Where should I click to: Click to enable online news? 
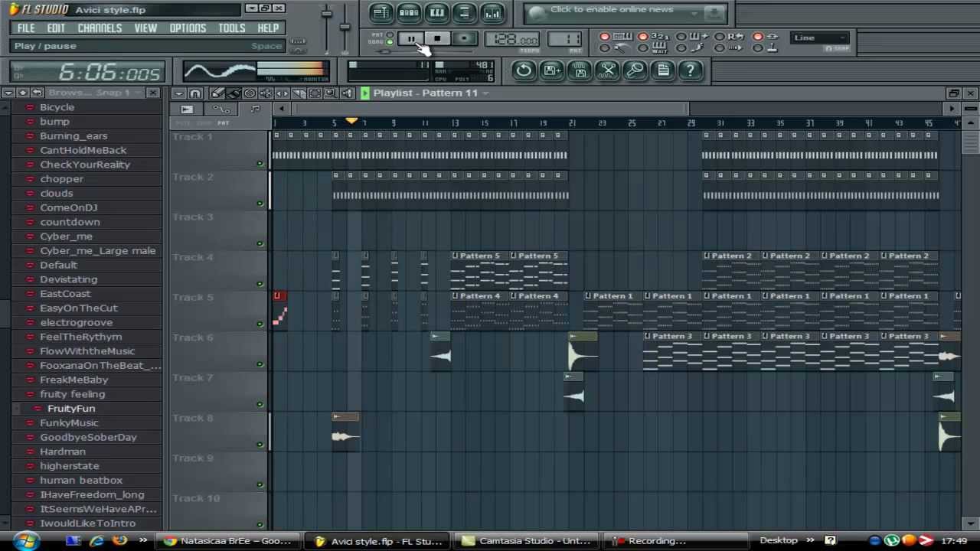pos(611,10)
